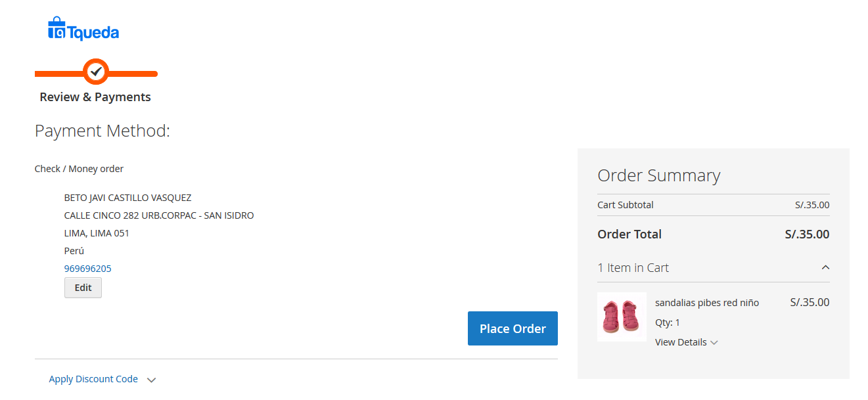
Task: Click the Payment Method heading
Action: [102, 131]
